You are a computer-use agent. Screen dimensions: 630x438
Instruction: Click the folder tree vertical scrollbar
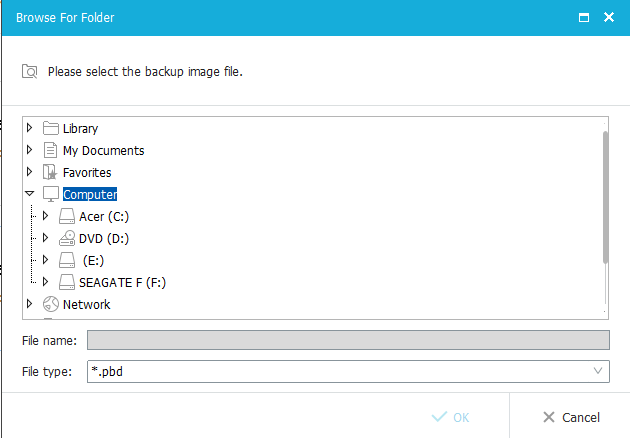605,197
